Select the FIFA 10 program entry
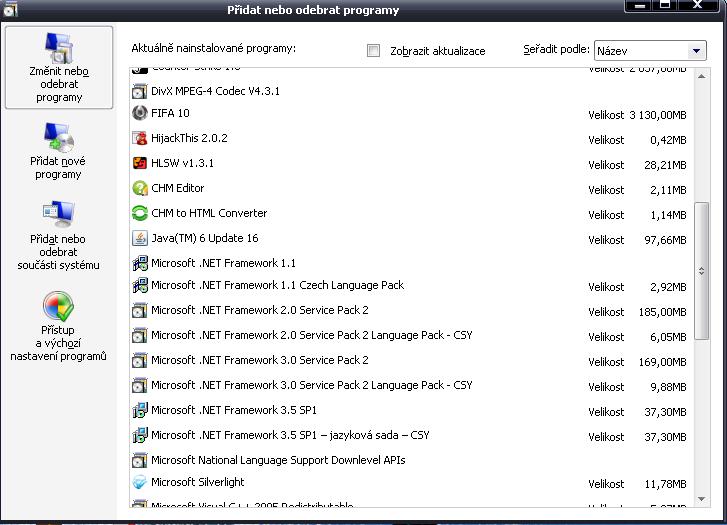This screenshot has height=525, width=727. [x=409, y=113]
